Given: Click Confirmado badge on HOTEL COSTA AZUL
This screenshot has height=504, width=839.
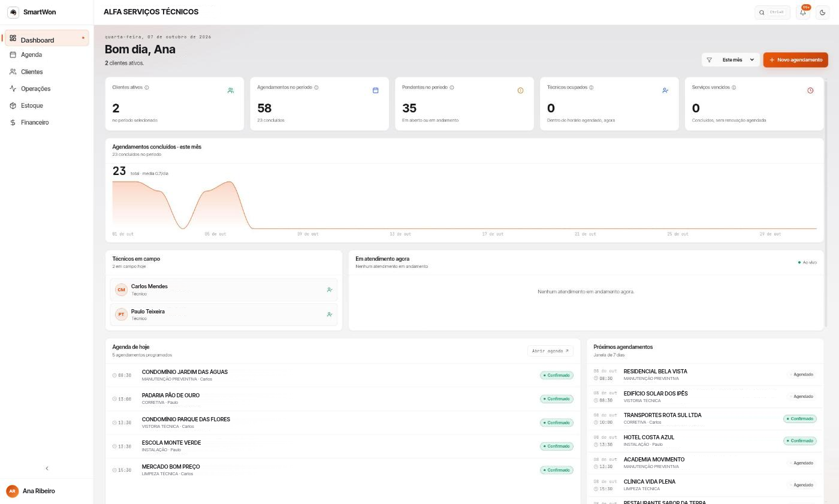Looking at the screenshot, I should click(x=800, y=440).
